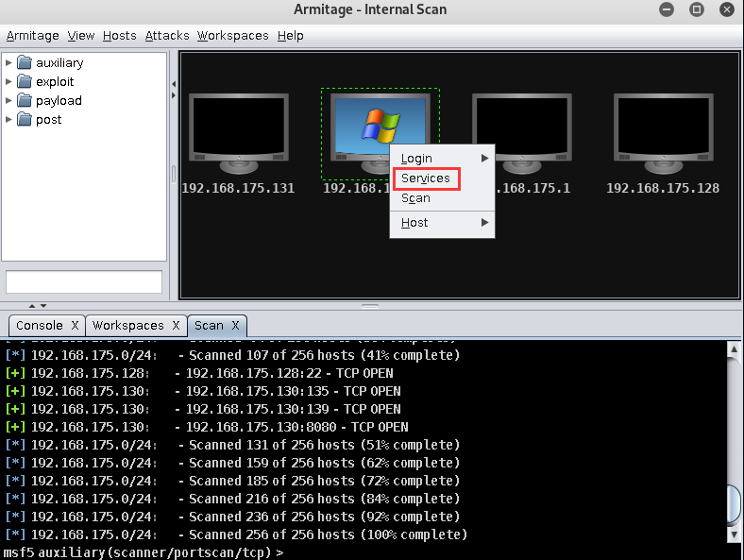Choose Services in the context menu

442,178
